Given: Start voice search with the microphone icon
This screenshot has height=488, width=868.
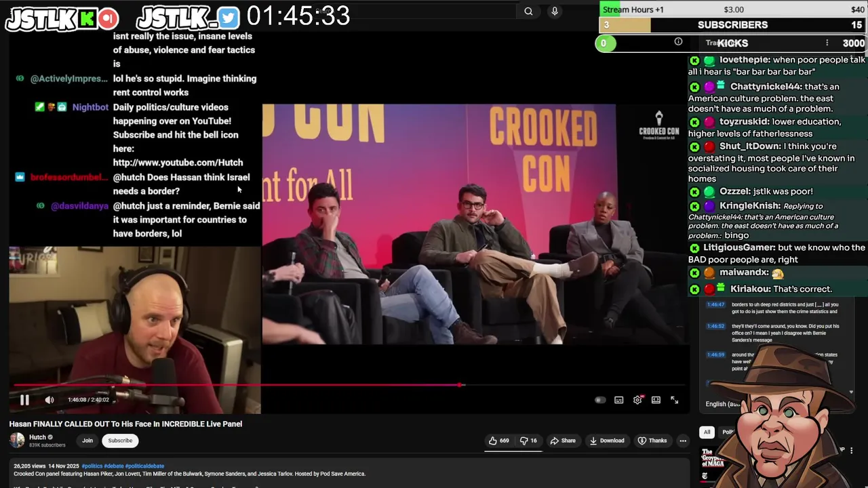Looking at the screenshot, I should tap(555, 11).
